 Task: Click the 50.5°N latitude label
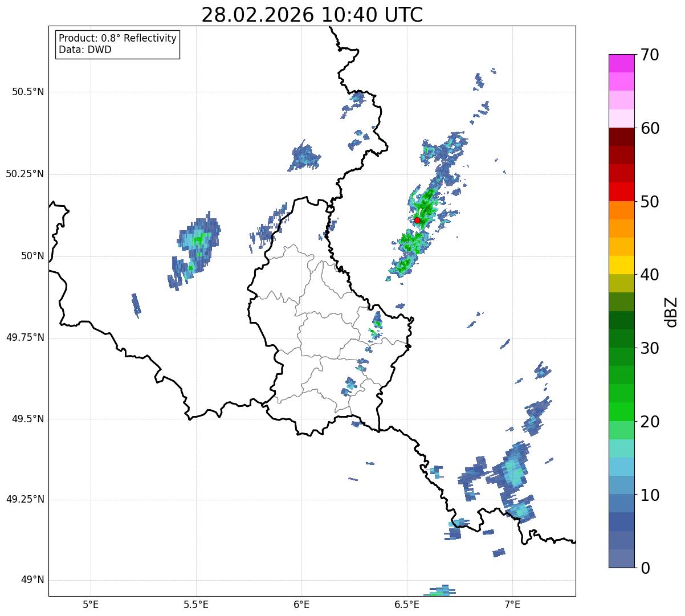(28, 92)
